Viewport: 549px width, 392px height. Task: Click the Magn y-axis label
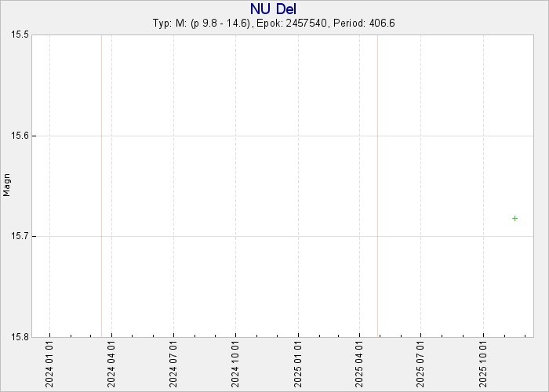tap(7, 185)
